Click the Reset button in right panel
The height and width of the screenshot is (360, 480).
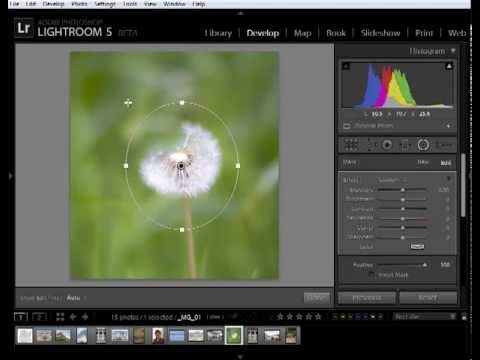tap(428, 298)
